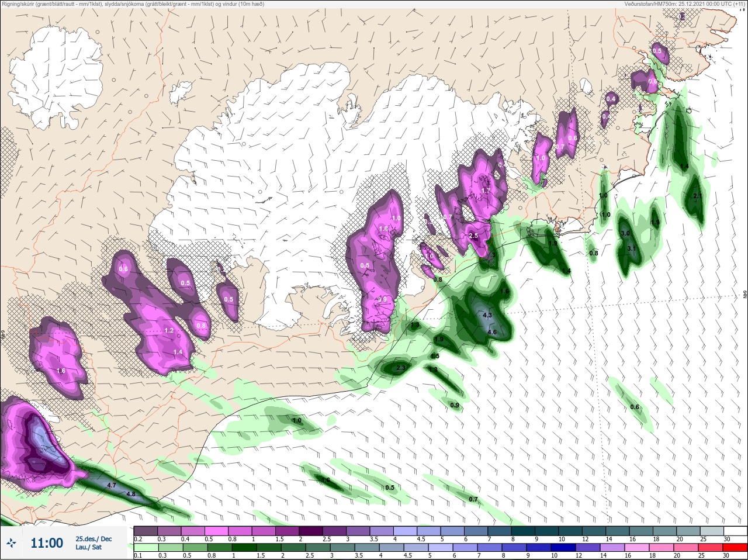This screenshot has height=560, width=748.
Task: Click the 1.7 snow value on the map
Action: pyautogui.click(x=485, y=191)
